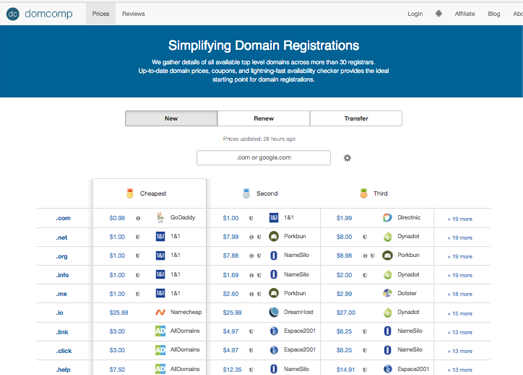Screen dimensions: 523x375
Task: Select the Transfer pricing toggle
Action: tap(356, 118)
